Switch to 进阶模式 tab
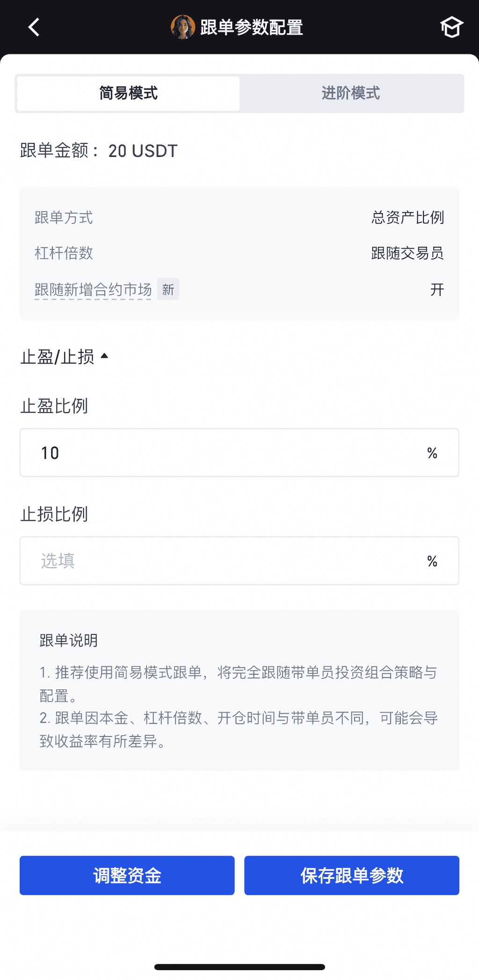The width and height of the screenshot is (479, 980). [x=351, y=93]
